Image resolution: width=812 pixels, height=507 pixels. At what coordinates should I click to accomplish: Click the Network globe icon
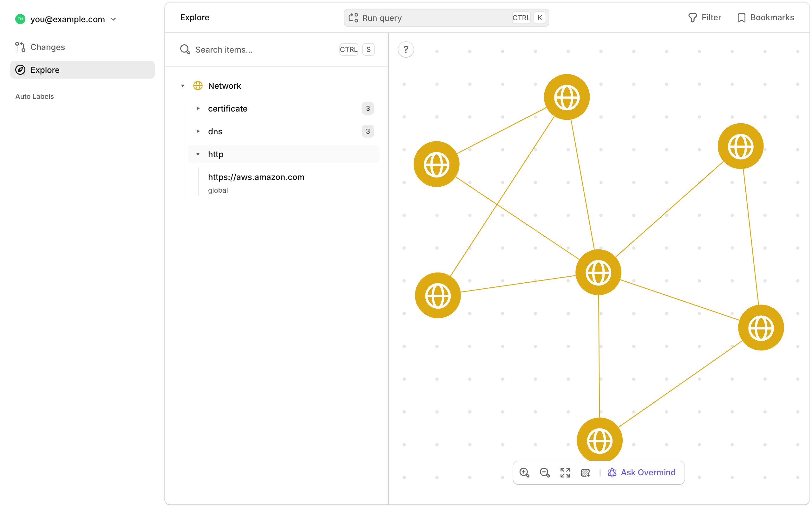[x=198, y=86]
